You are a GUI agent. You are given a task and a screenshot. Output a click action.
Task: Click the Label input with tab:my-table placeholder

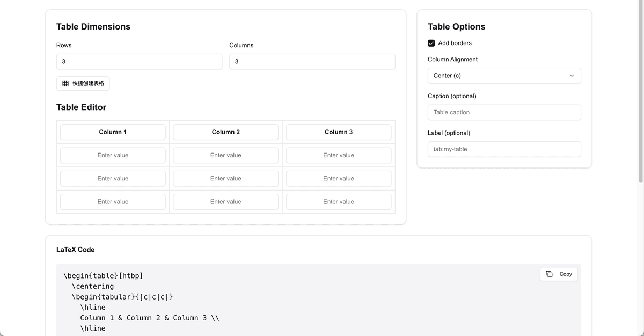click(504, 149)
